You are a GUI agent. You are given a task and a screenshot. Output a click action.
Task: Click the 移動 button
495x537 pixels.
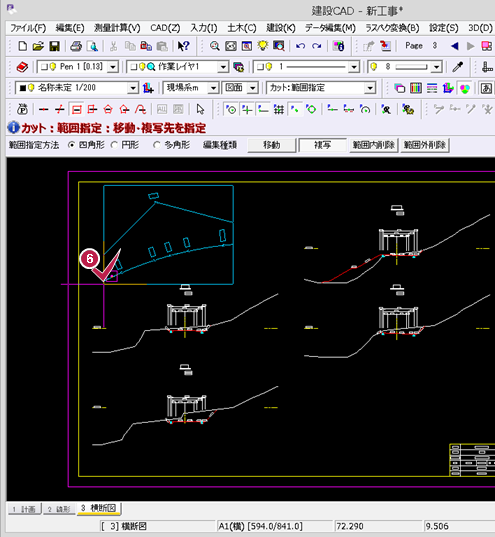(x=271, y=145)
